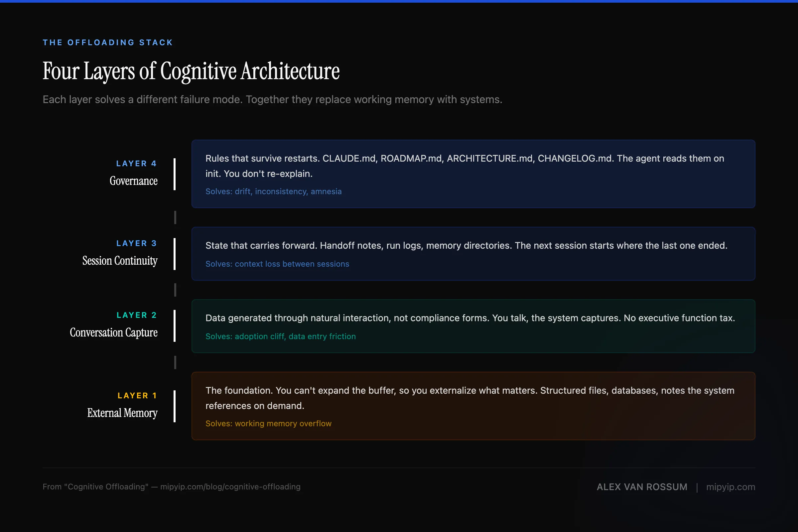Click 'Solves: context loss between sessions' text

coord(277,264)
